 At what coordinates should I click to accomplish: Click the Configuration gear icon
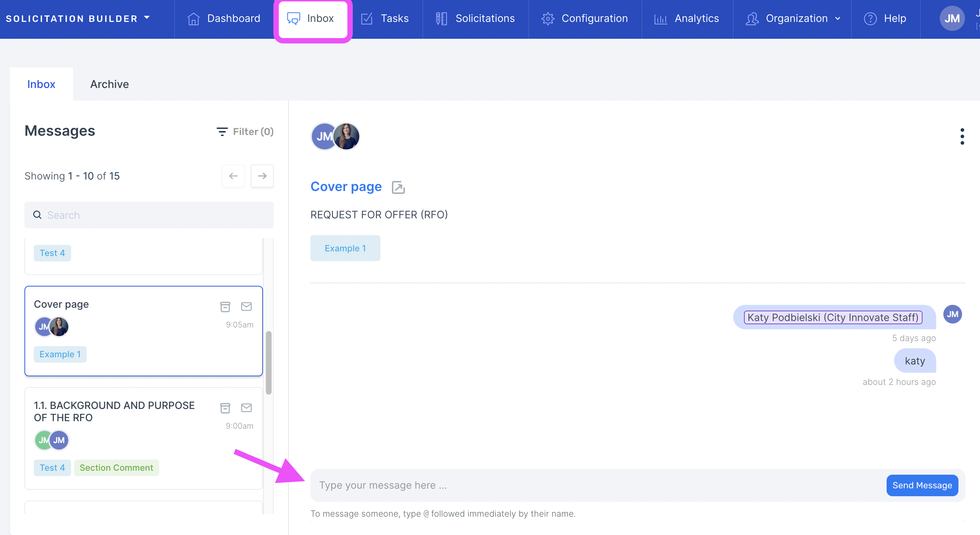[x=548, y=18]
